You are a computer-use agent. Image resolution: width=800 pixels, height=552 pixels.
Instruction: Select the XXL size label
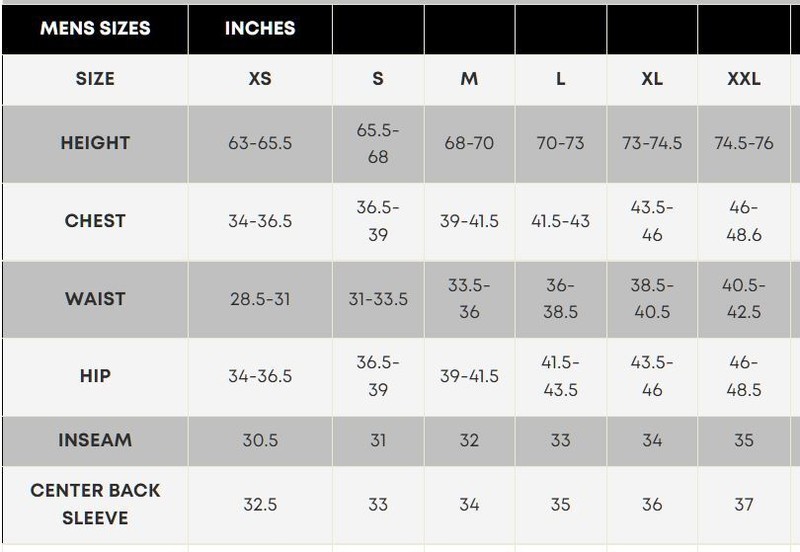(x=744, y=79)
